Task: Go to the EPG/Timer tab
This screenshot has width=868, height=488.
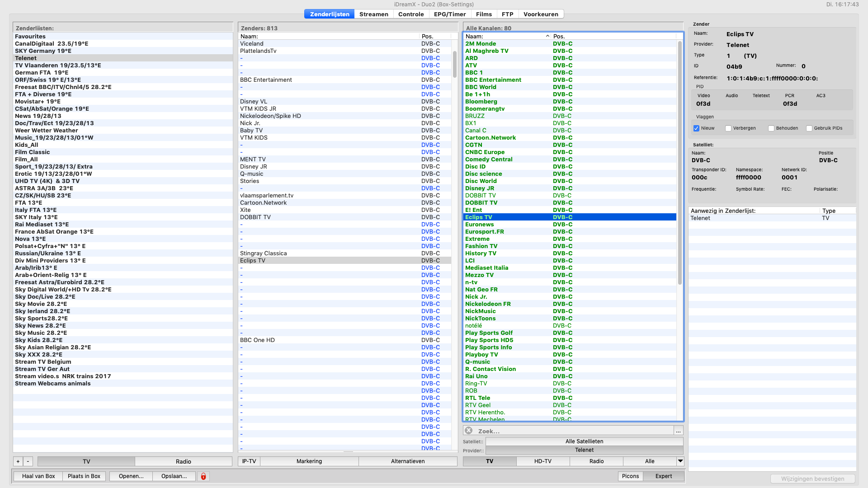Action: click(x=450, y=14)
